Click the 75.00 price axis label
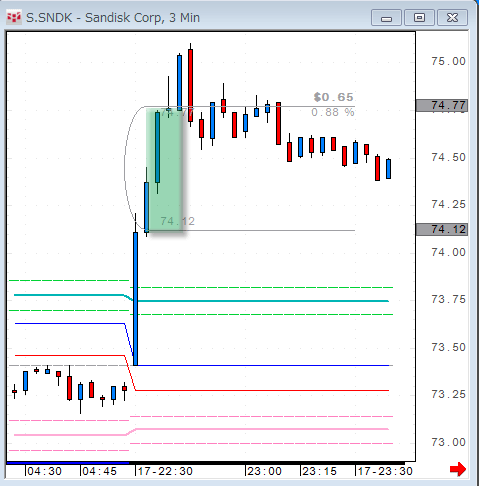479x486 pixels. pos(448,61)
